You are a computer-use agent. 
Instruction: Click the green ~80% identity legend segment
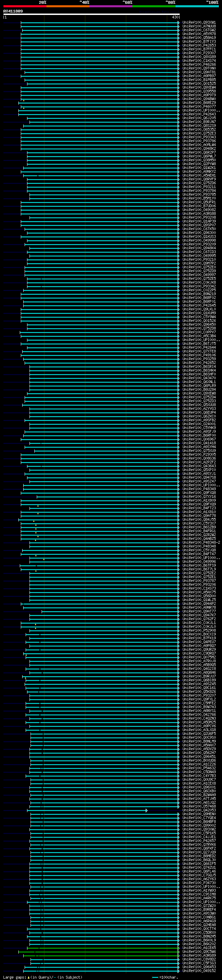[x=154, y=7]
